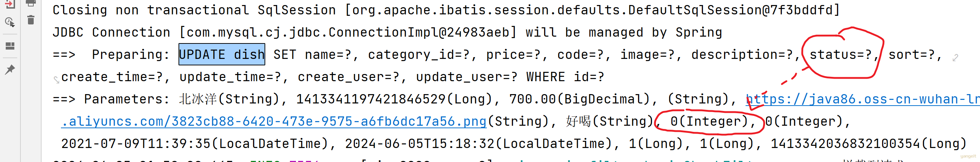Open the https://java86.oss-cn-wuhan link
Screen dimensions: 980x162
pos(862,99)
